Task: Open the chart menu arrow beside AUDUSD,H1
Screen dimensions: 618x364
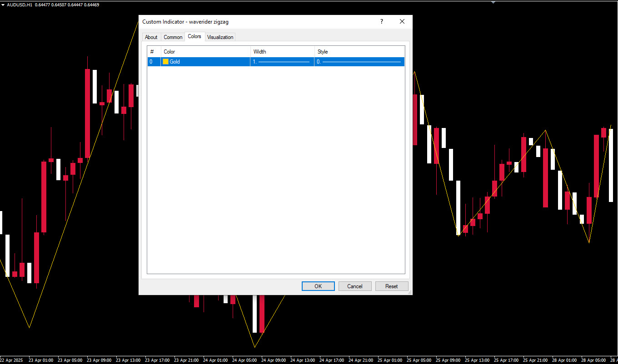Action: point(3,5)
